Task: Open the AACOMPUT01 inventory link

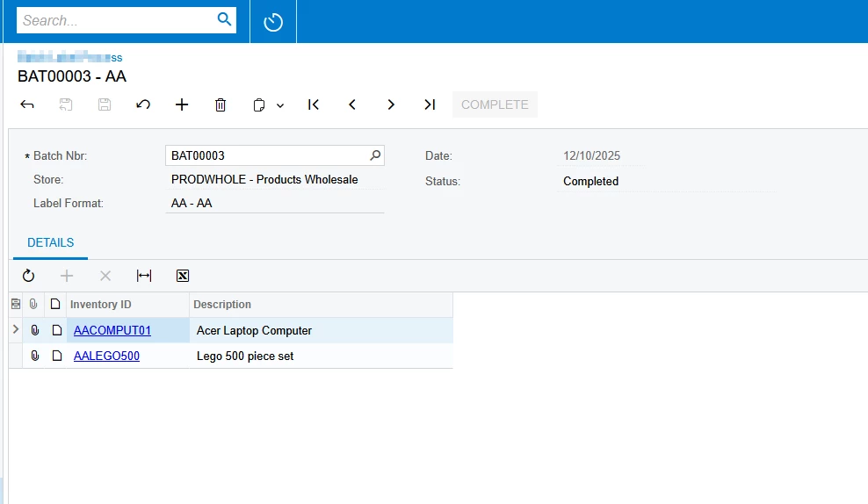Action: 112,330
